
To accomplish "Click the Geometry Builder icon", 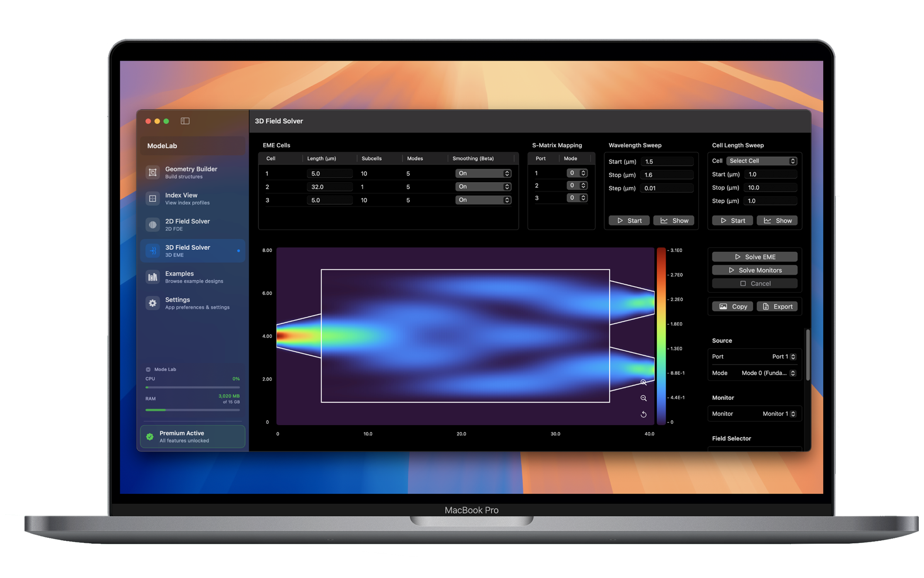I will pyautogui.click(x=152, y=172).
